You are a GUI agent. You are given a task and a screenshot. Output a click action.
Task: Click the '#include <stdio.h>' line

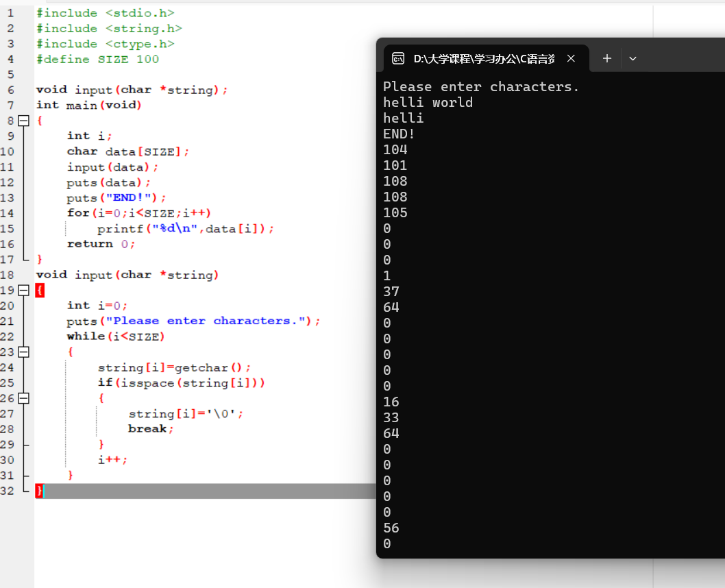(x=106, y=13)
